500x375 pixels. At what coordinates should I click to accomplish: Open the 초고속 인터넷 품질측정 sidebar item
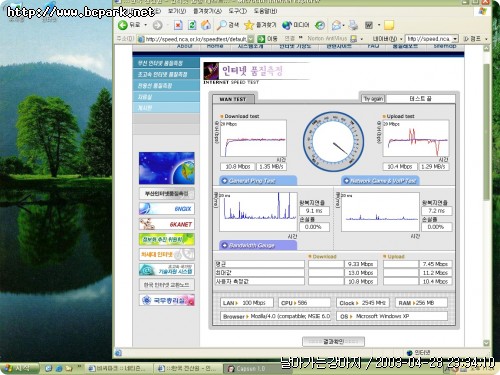coord(166,74)
